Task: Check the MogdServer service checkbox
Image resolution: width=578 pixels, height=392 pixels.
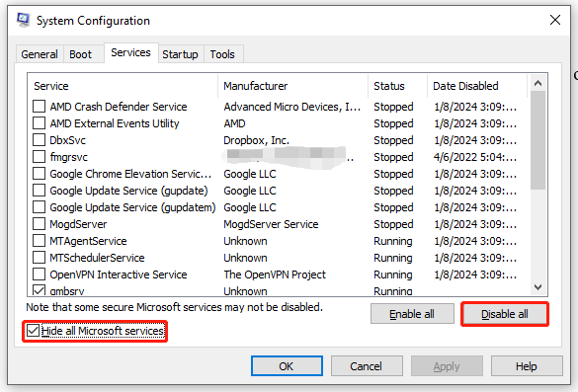Action: [40, 224]
